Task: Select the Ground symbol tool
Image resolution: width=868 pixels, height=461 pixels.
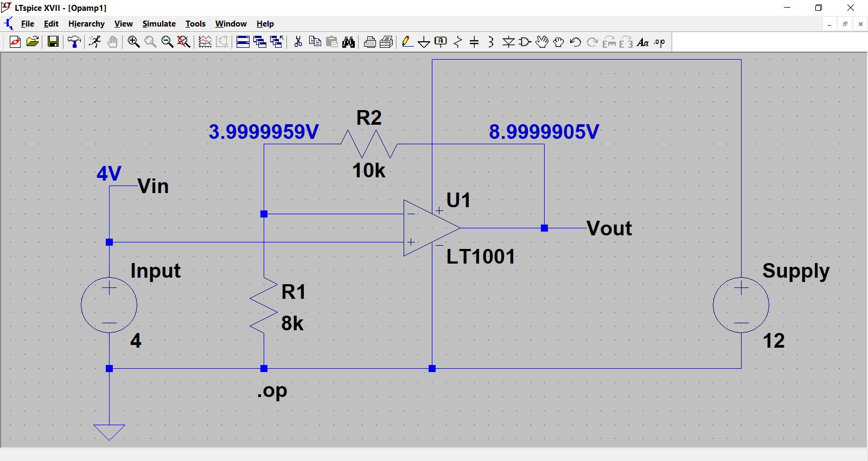Action: [x=424, y=42]
